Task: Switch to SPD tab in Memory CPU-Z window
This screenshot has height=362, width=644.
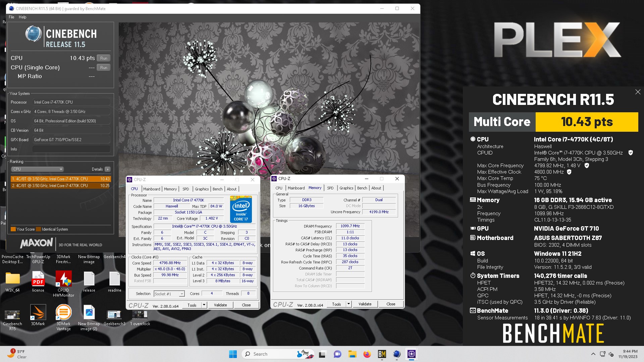Action: [330, 188]
